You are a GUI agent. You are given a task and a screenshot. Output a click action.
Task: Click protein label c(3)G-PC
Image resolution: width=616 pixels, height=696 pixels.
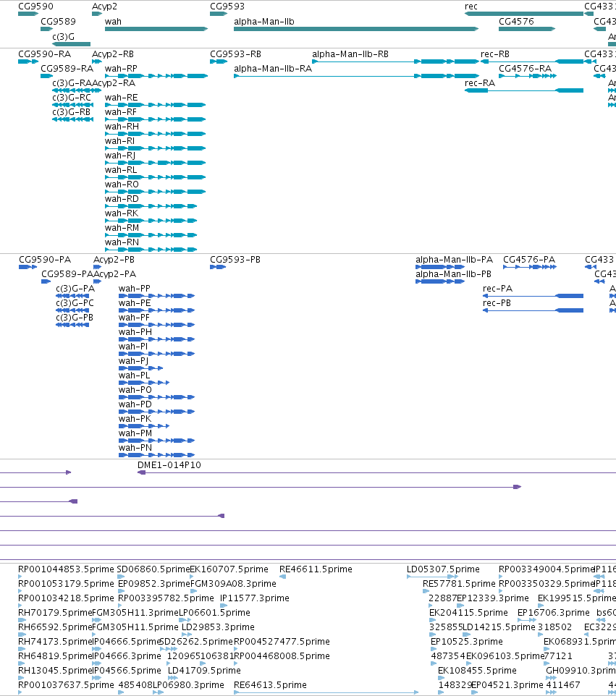75,303
